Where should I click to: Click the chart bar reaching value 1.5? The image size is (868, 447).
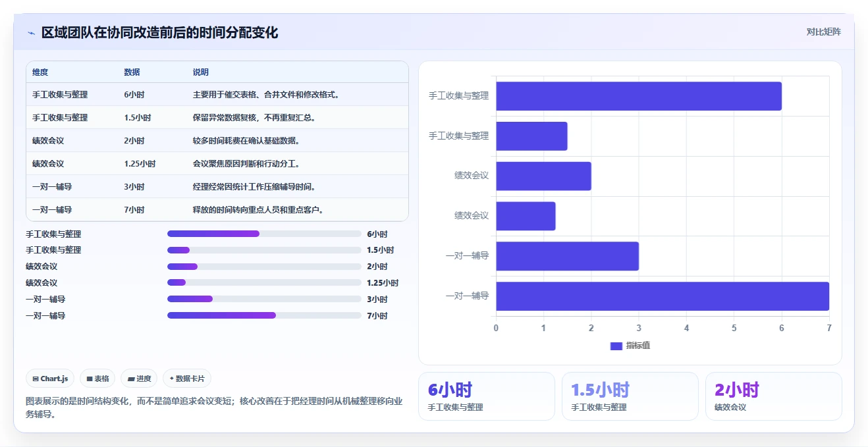(531, 136)
